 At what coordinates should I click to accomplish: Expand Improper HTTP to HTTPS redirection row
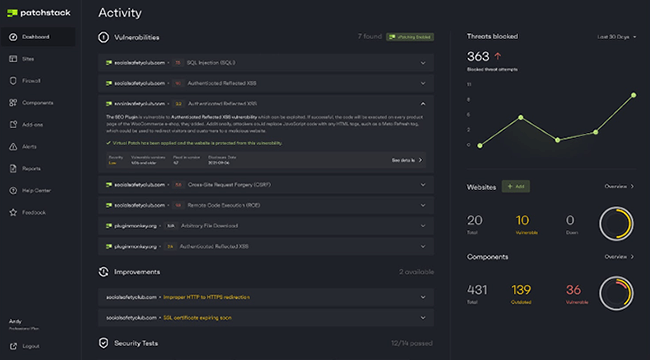pyautogui.click(x=266, y=297)
